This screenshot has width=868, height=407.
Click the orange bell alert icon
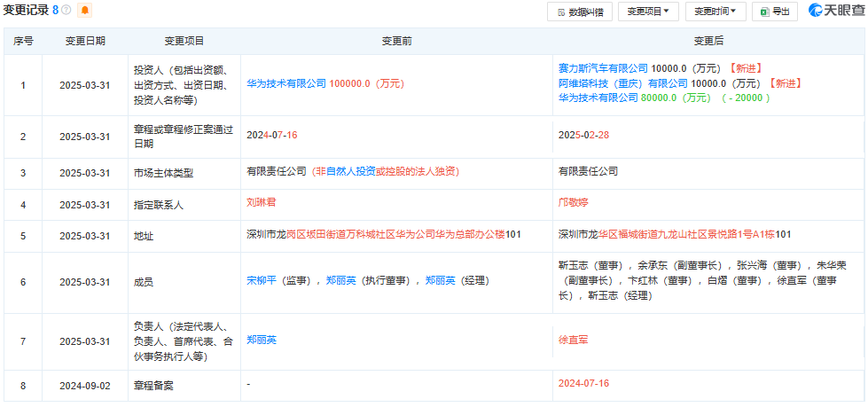coord(85,10)
